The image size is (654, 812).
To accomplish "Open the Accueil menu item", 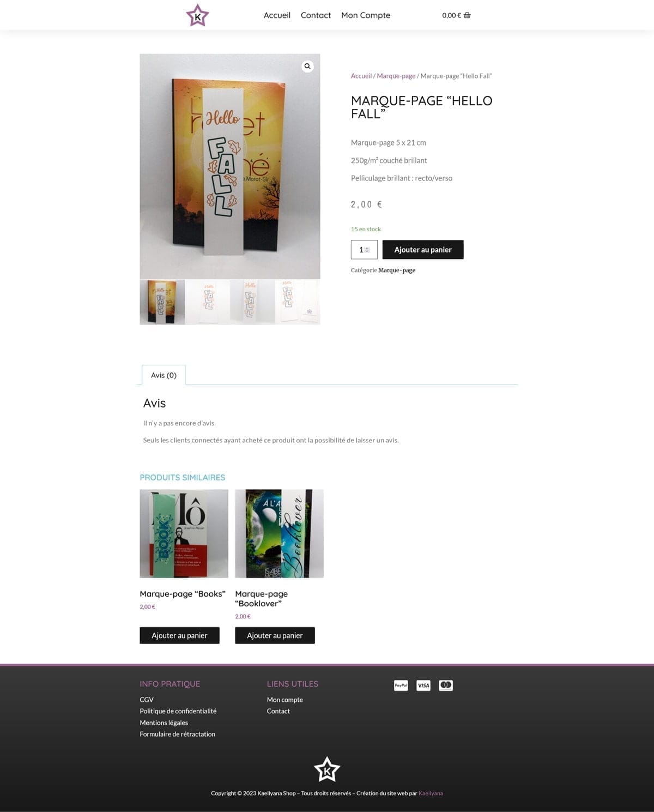I will 277,15.
